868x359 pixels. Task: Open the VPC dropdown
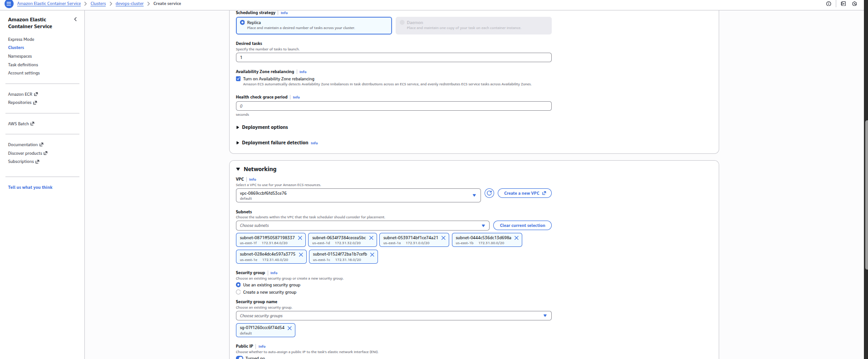click(358, 196)
